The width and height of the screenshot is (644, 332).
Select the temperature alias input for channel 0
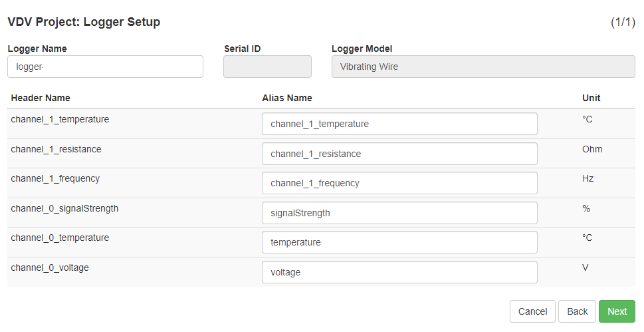(399, 242)
